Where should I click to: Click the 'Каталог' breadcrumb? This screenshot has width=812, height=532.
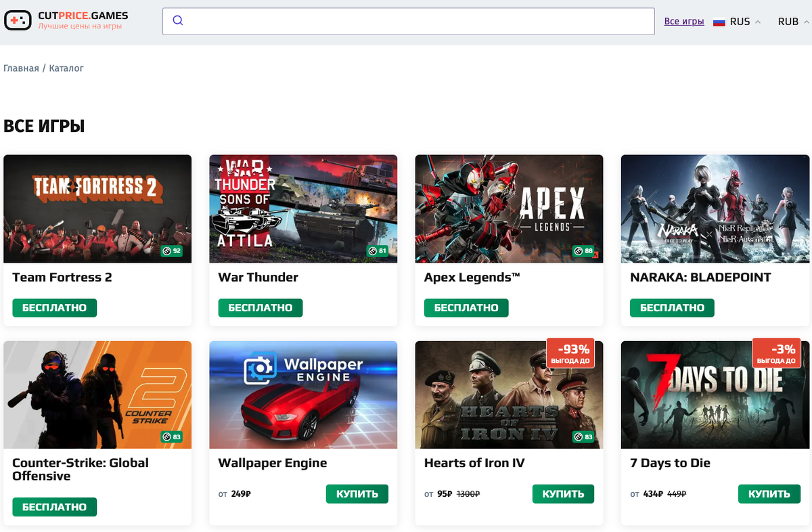click(x=66, y=68)
